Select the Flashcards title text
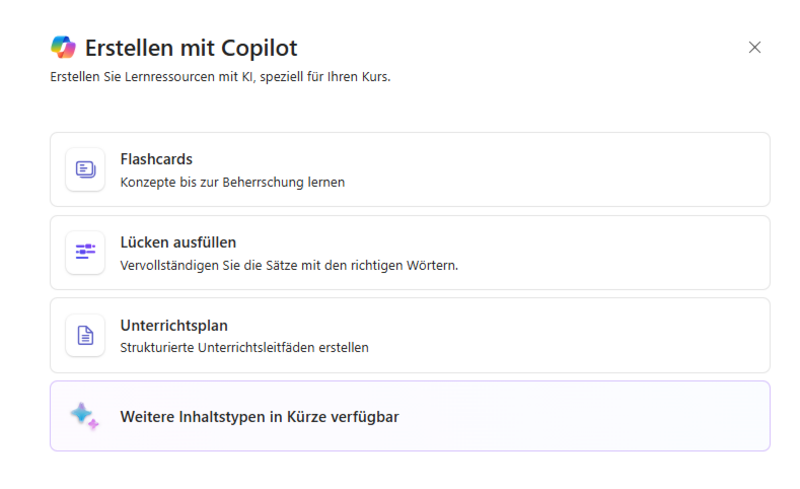Image resolution: width=800 pixels, height=489 pixels. 156,159
